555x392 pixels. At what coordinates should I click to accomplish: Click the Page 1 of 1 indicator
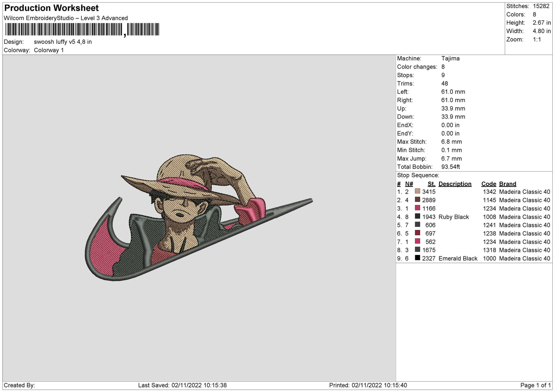coord(535,385)
